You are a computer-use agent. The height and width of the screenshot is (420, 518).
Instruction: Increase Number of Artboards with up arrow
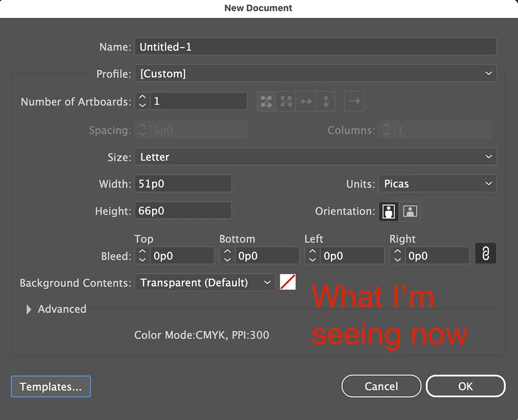142,97
